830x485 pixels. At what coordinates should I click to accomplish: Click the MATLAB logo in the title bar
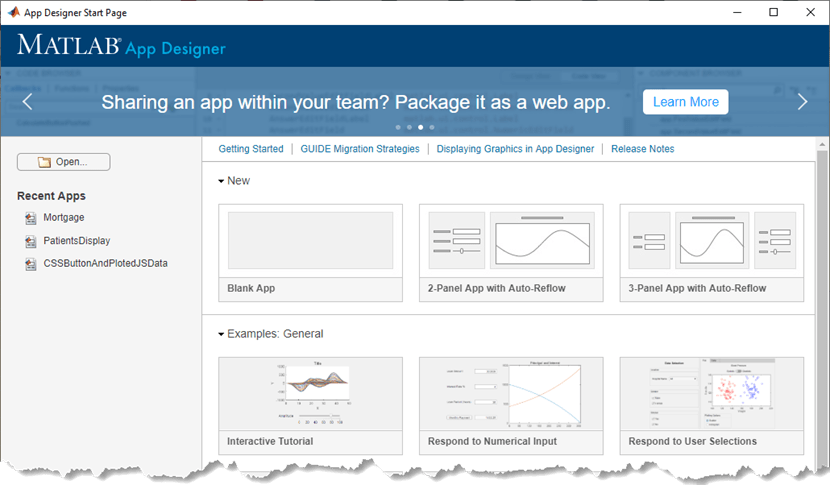click(13, 12)
